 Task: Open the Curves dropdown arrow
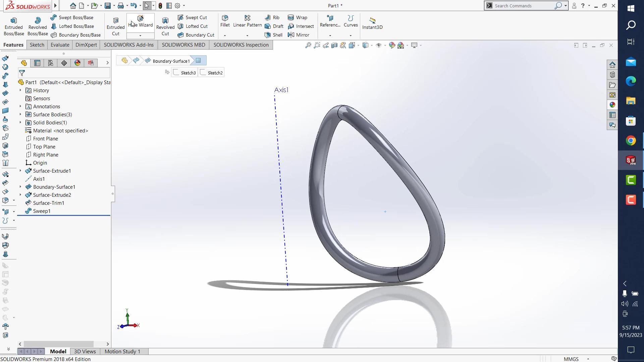pos(351,36)
